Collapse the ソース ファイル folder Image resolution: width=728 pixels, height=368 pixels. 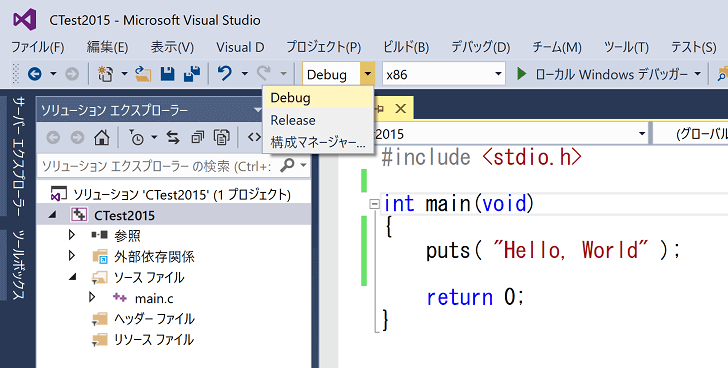(73, 277)
